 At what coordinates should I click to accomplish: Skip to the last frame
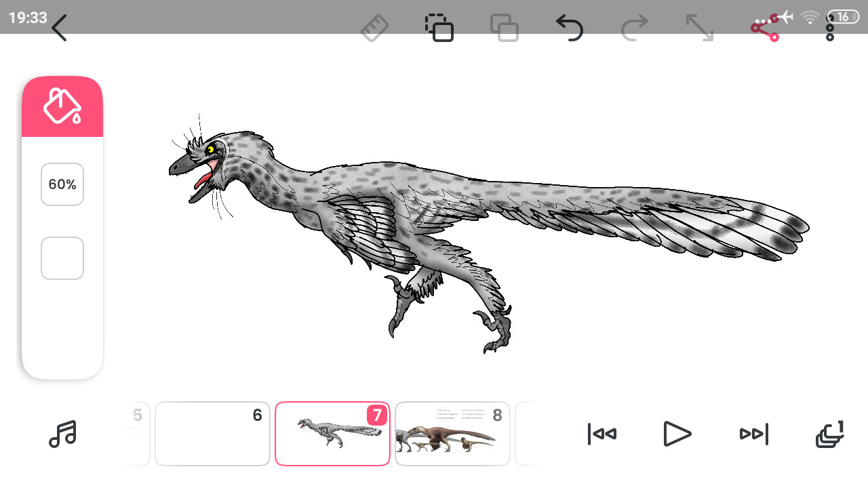pos(753,434)
